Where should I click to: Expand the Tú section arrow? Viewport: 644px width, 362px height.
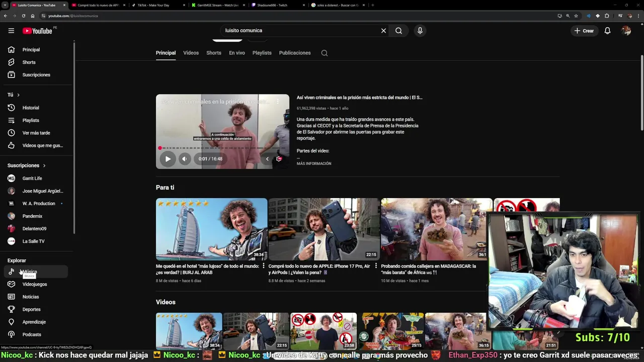19,95
